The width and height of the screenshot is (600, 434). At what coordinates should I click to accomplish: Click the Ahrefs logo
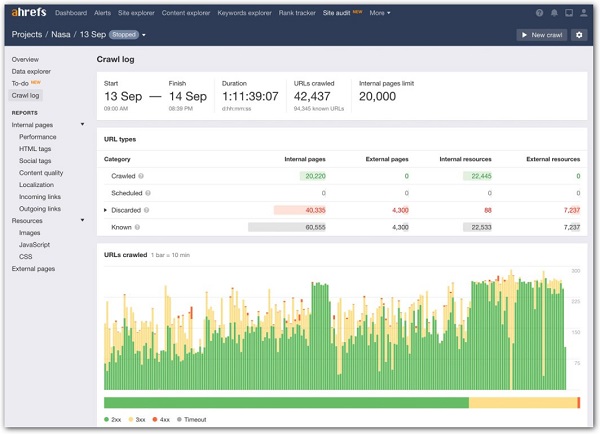click(x=29, y=13)
